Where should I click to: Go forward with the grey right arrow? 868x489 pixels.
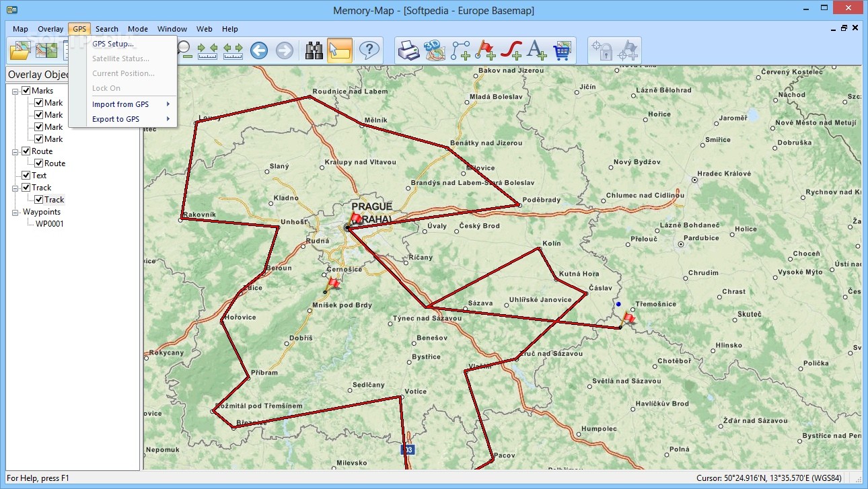coord(285,50)
